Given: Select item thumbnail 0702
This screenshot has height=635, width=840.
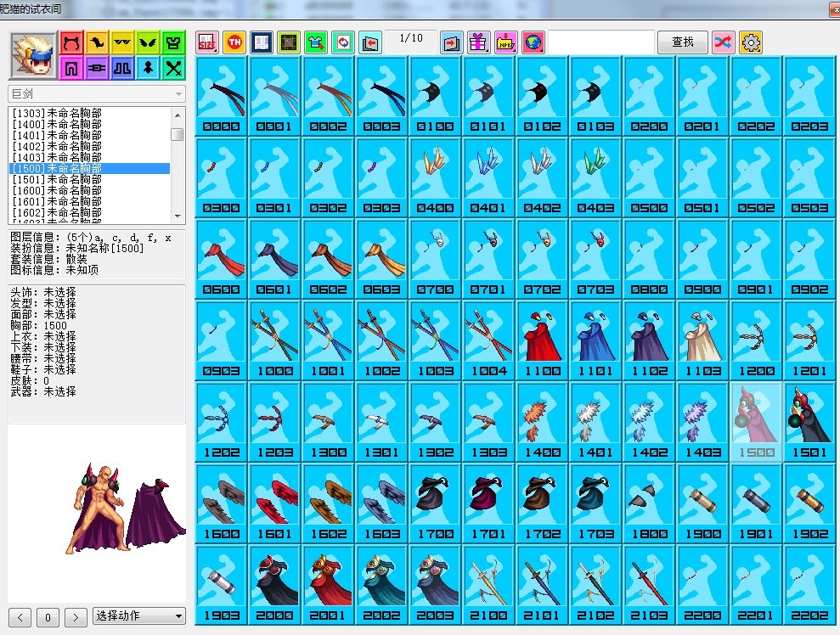Looking at the screenshot, I should coord(542,259).
